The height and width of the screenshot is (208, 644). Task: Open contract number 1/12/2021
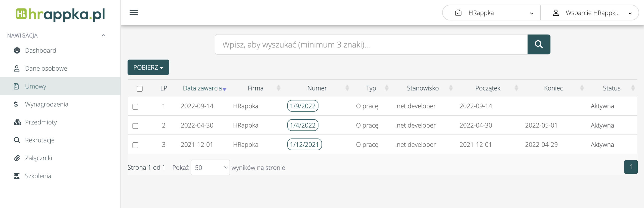[304, 144]
